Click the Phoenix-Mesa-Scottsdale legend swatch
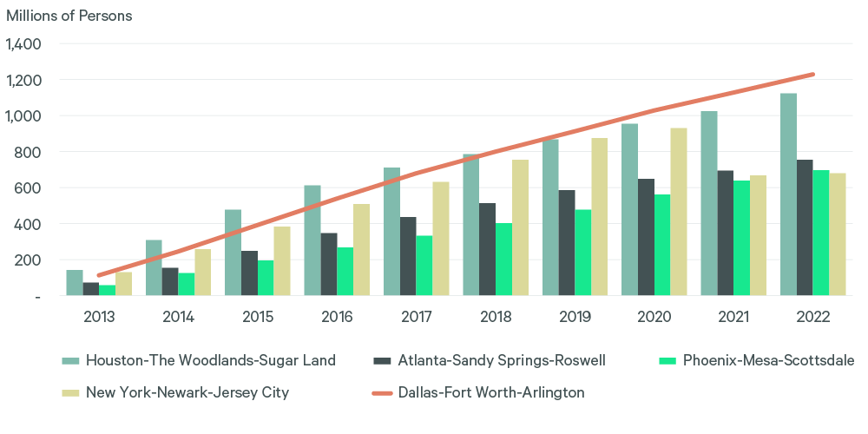 point(667,361)
